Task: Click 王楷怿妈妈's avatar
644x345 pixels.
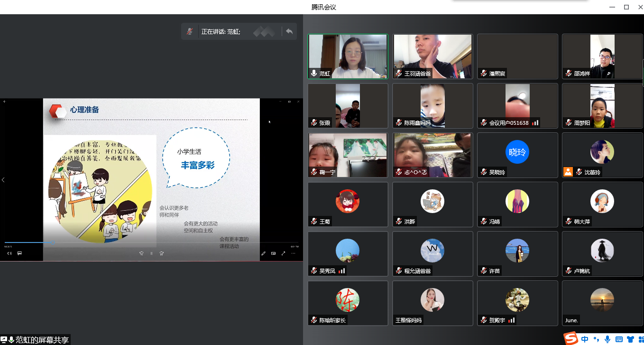Action: (x=432, y=300)
